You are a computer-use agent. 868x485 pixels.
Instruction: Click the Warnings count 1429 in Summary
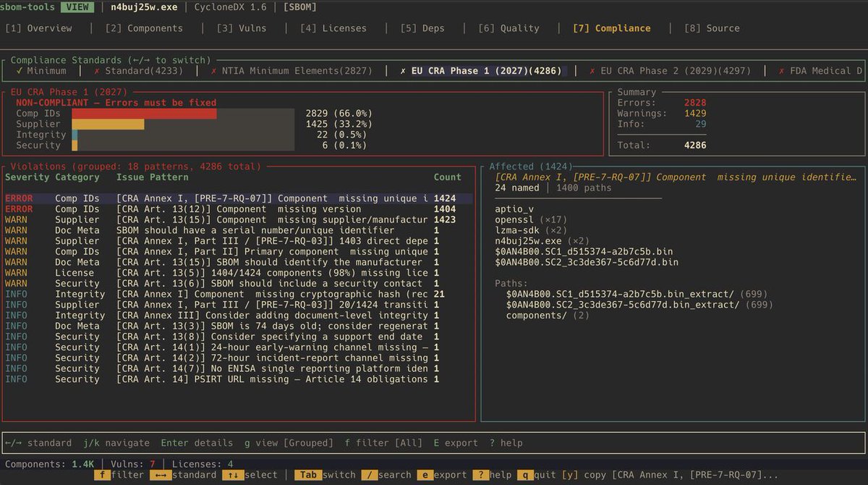695,114
